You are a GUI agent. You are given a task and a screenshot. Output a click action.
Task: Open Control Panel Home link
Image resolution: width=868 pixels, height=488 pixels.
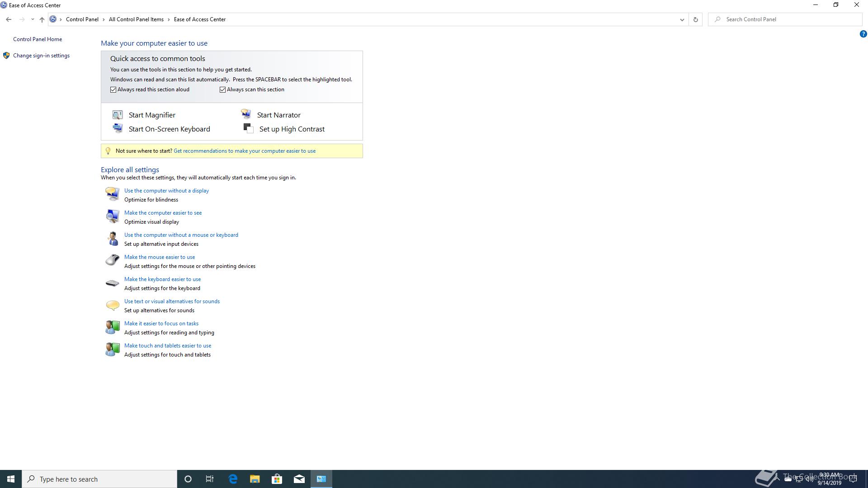(x=38, y=39)
